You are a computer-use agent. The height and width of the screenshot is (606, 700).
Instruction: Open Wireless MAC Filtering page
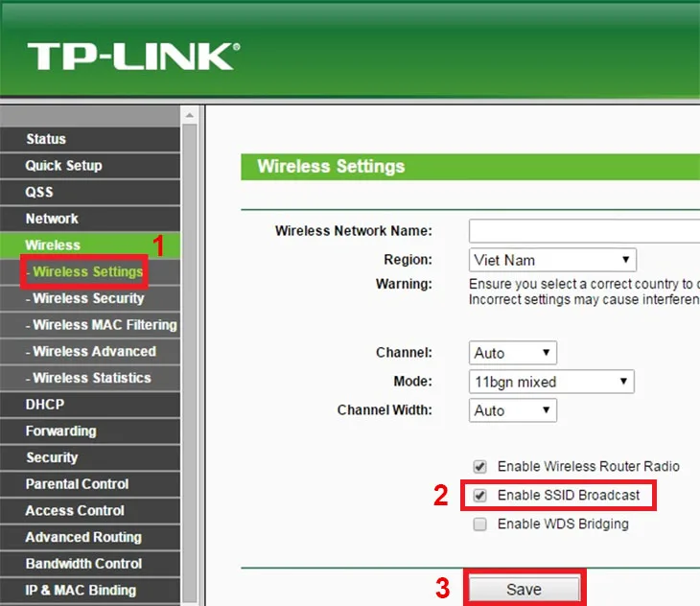(x=90, y=325)
